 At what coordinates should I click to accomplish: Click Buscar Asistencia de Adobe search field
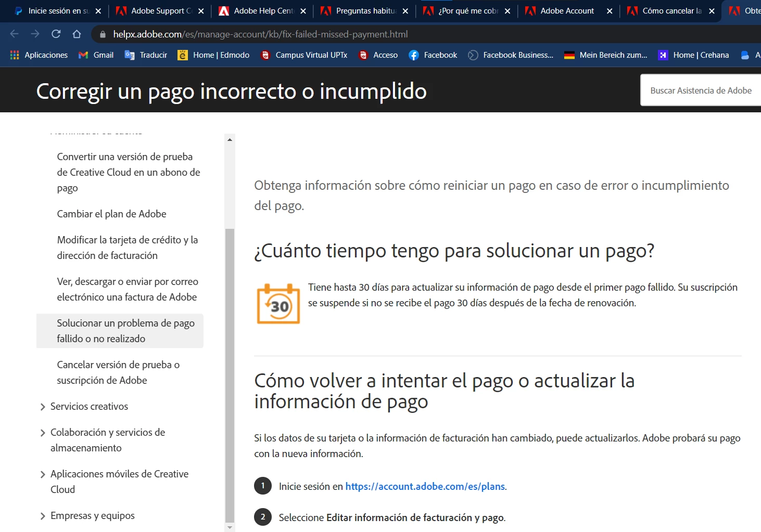[701, 90]
